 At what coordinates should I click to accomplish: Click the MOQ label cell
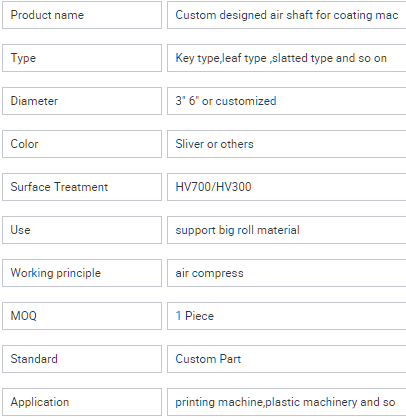82,316
